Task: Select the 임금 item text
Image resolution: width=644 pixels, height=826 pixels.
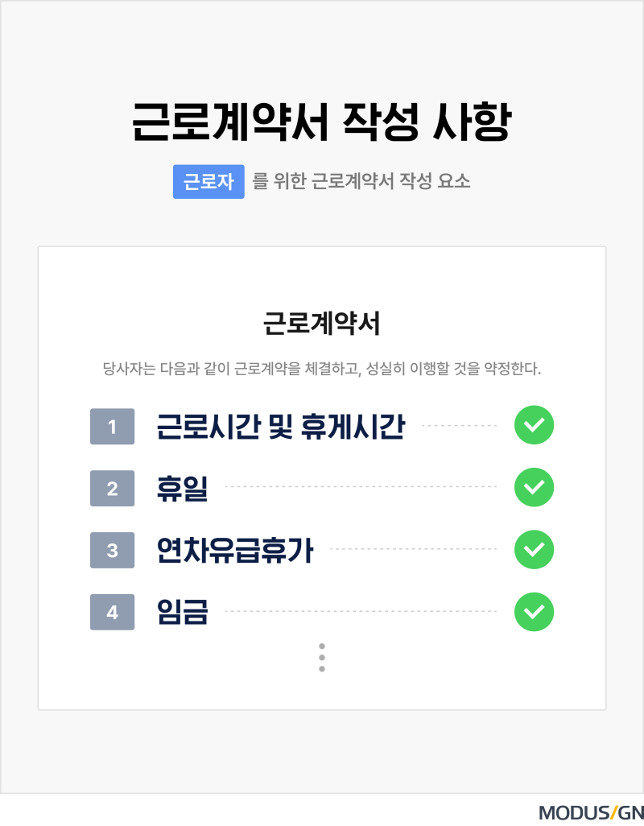Action: pyautogui.click(x=182, y=612)
